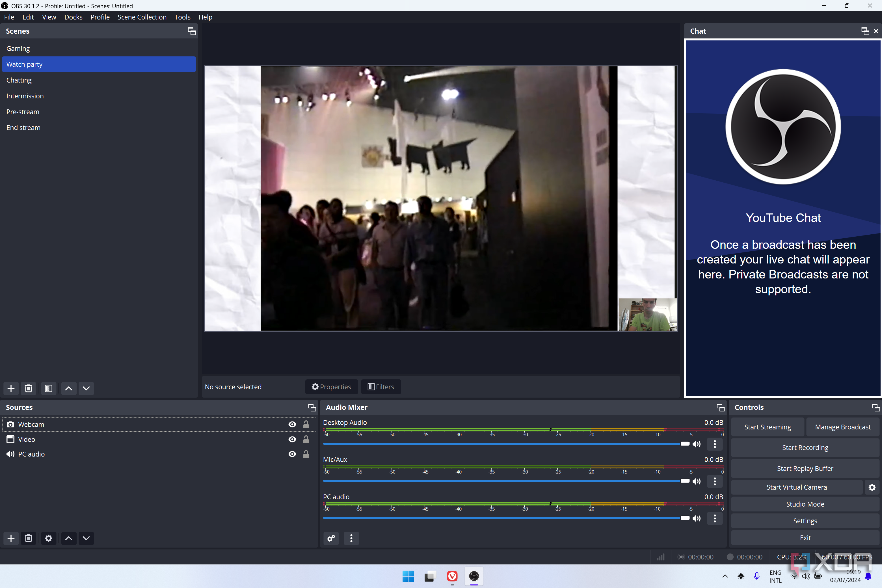Image resolution: width=882 pixels, height=588 pixels.
Task: Close the Chat dock
Action: pos(876,31)
